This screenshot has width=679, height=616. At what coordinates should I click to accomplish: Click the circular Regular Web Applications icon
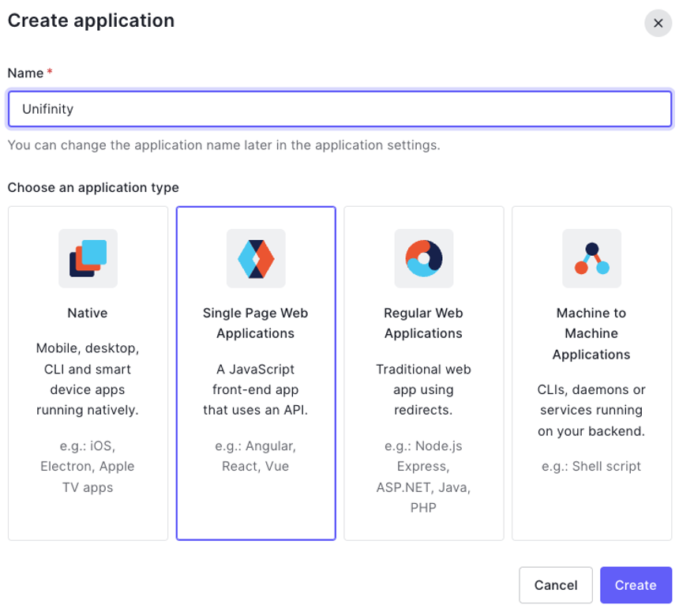(x=424, y=257)
